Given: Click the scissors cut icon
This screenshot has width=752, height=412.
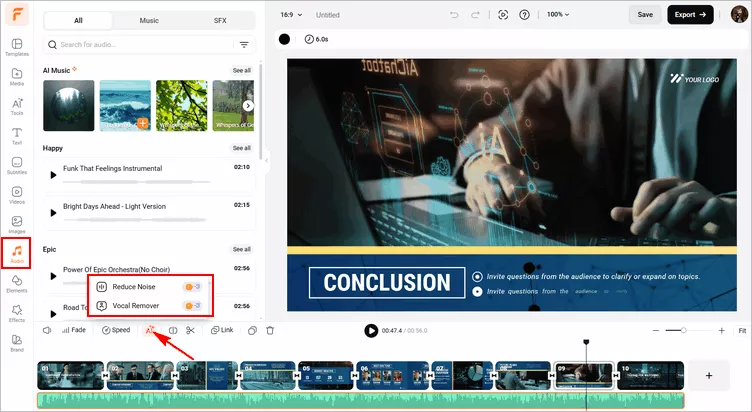Looking at the screenshot, I should click(x=190, y=330).
